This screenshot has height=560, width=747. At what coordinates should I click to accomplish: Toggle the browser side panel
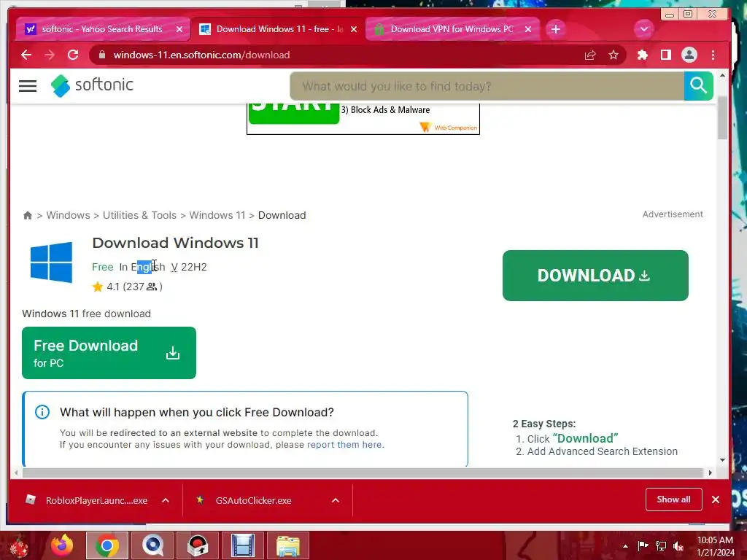pyautogui.click(x=666, y=55)
